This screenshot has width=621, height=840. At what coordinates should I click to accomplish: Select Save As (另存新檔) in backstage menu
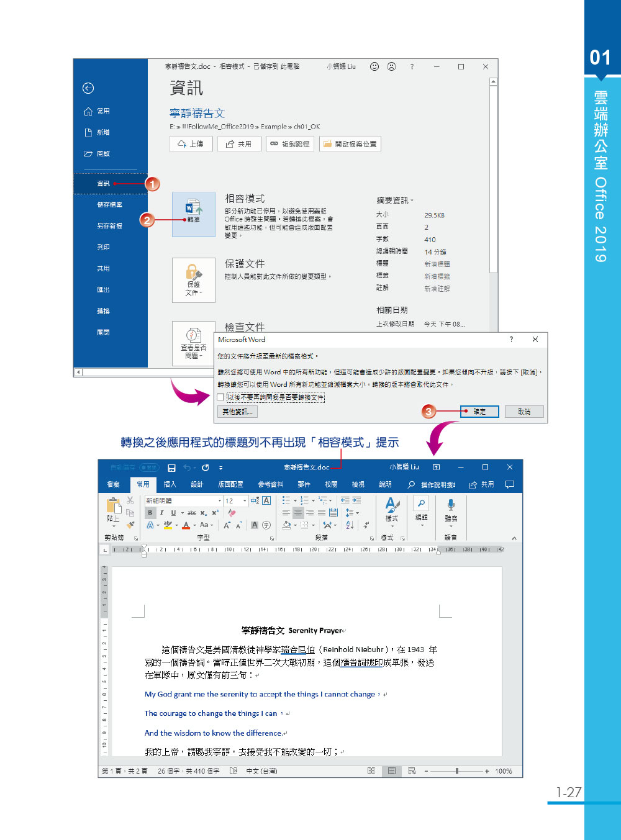point(109,226)
